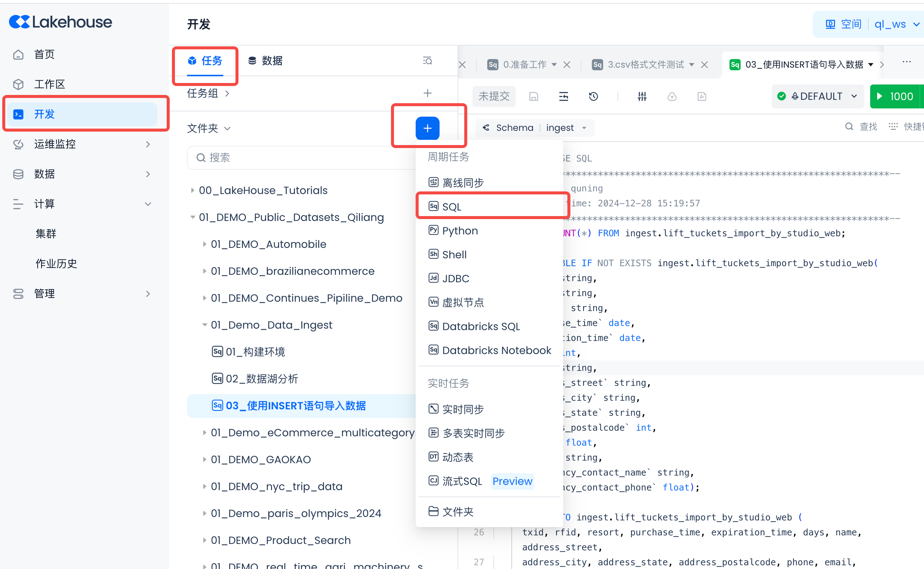The height and width of the screenshot is (569, 924).
Task: Click the save disk icon in toolbar
Action: [x=533, y=97]
